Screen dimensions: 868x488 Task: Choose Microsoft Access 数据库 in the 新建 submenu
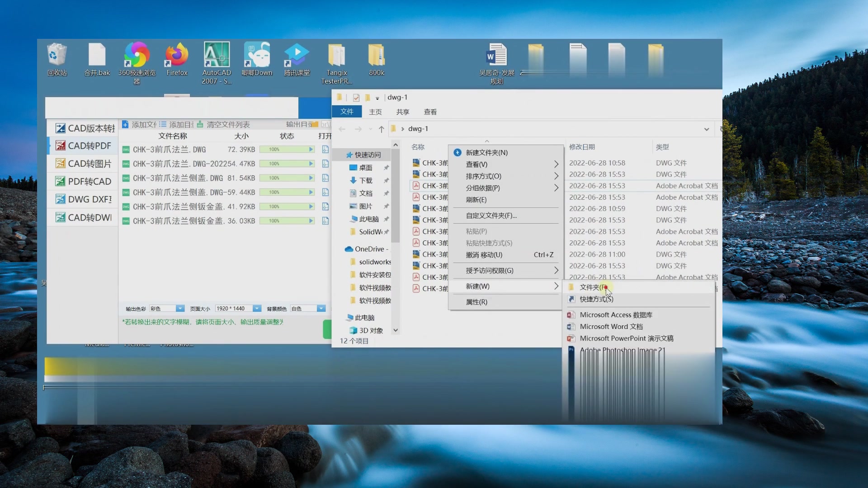click(639, 315)
